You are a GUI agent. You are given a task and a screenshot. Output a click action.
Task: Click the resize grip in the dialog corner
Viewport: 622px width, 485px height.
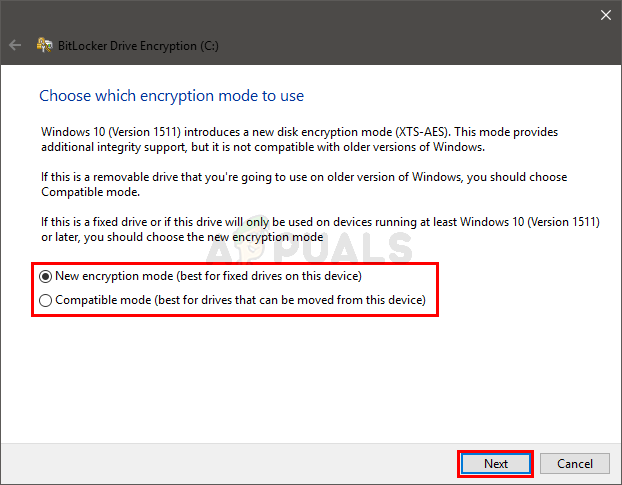coord(616,479)
